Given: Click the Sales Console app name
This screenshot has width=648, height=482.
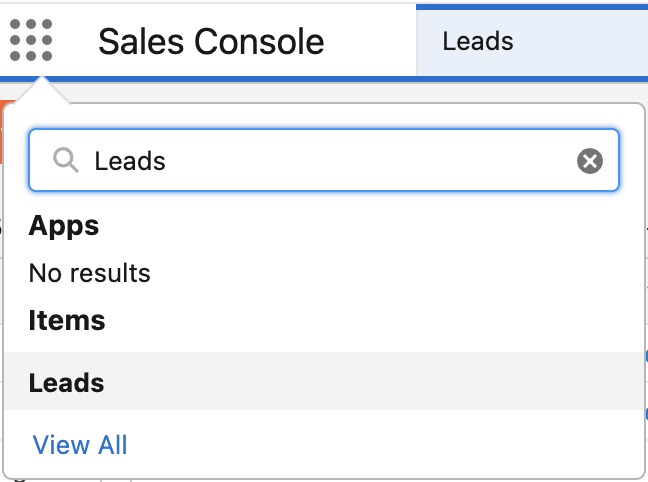Looking at the screenshot, I should [211, 41].
